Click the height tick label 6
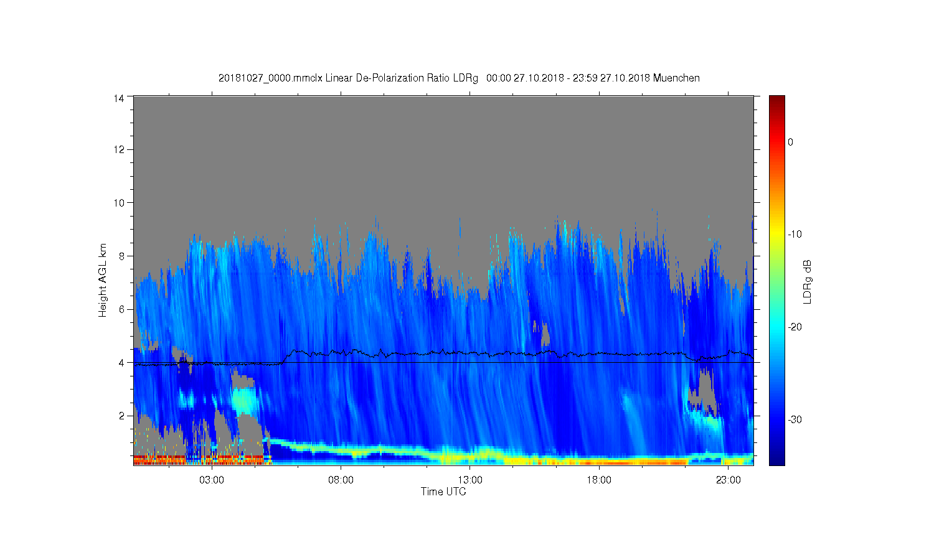Viewport: 934px width, 560px height. pos(122,309)
